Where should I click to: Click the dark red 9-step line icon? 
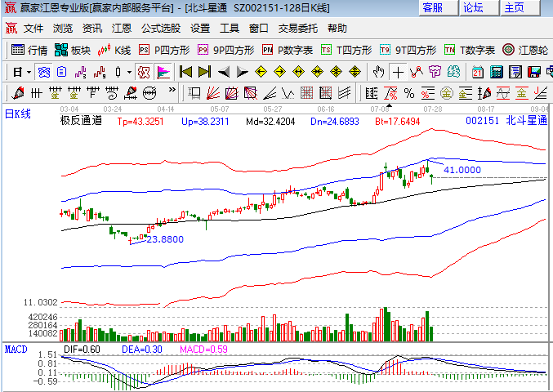100,72
